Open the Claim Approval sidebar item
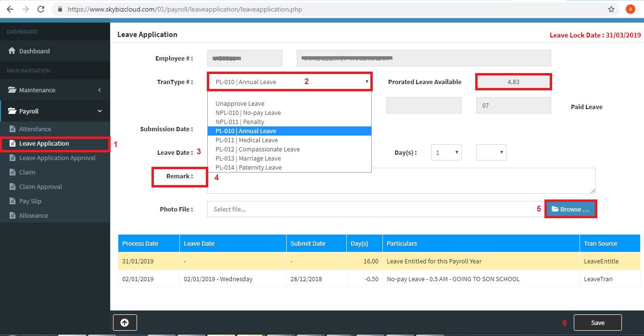The image size is (644, 336). (x=40, y=187)
